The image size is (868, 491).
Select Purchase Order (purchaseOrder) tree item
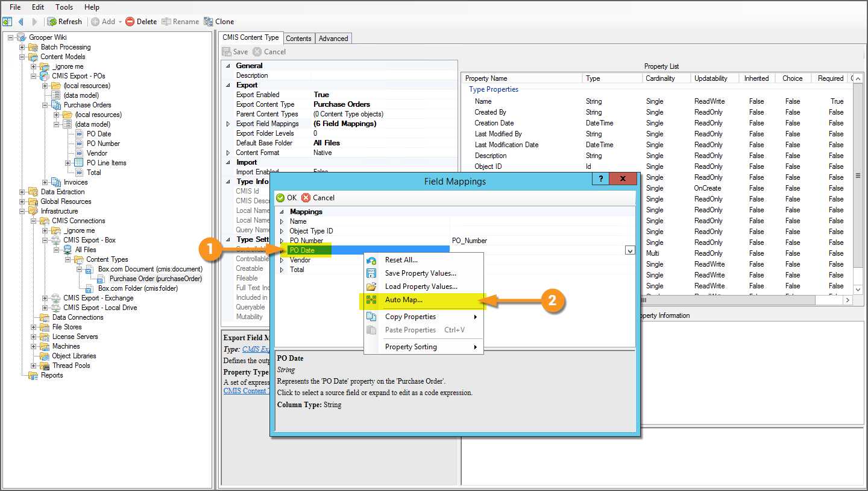tap(156, 279)
